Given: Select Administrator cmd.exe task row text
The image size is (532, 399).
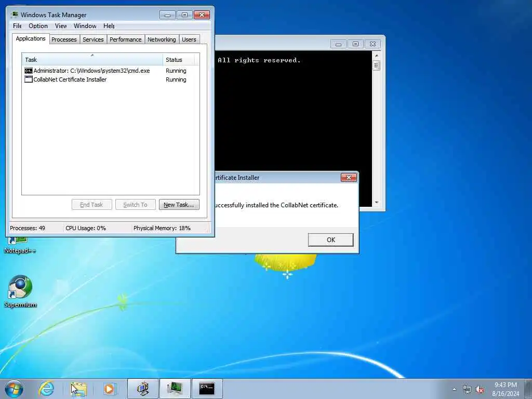Looking at the screenshot, I should (x=91, y=71).
